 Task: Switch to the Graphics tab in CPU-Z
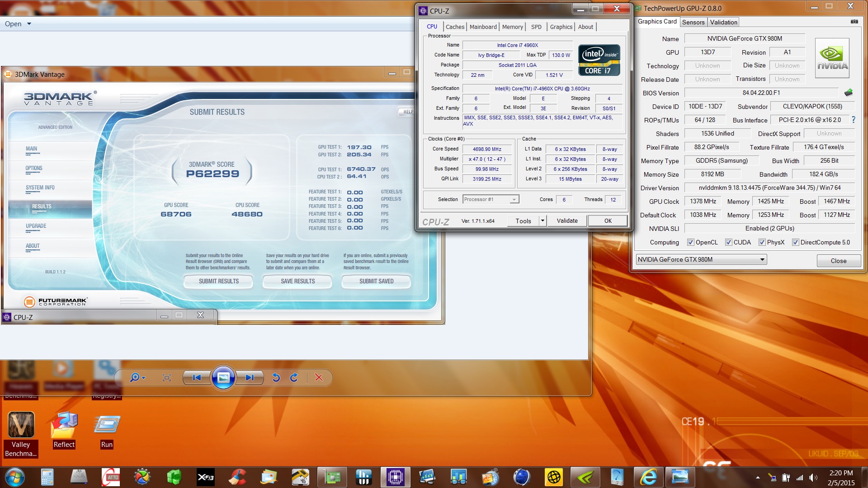pyautogui.click(x=561, y=27)
